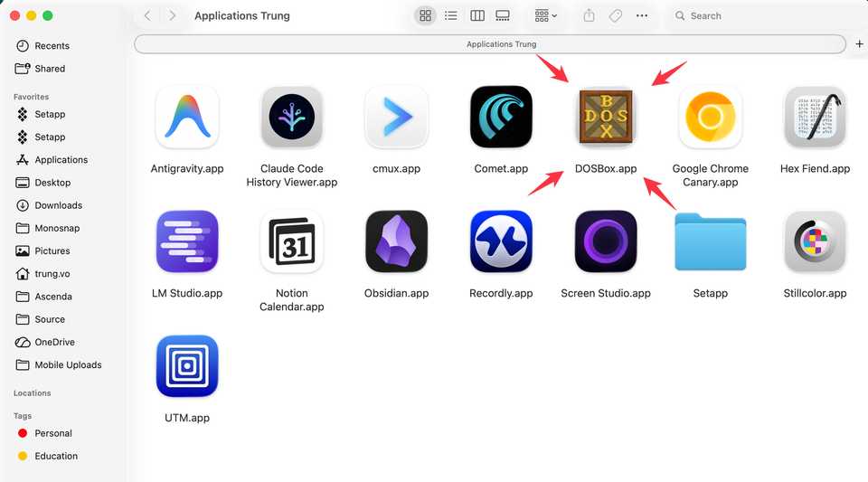The image size is (868, 482).
Task: Click the UTM.app file name label
Action: click(187, 418)
